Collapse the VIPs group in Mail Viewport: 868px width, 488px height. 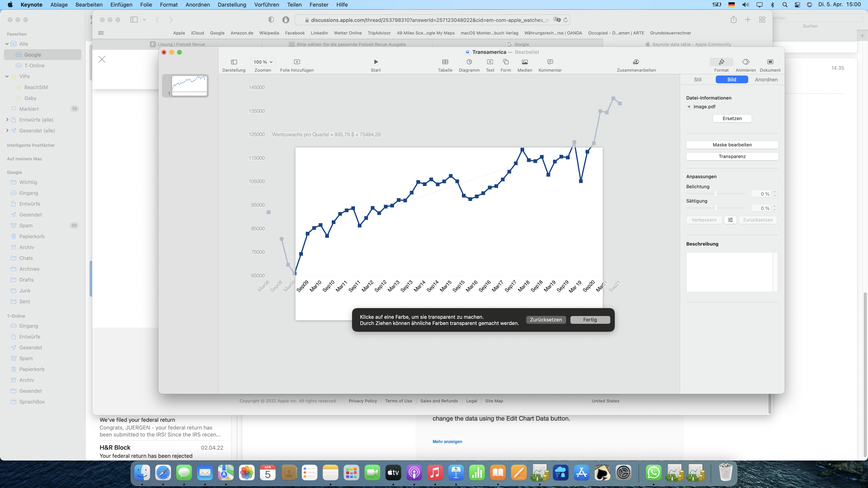[x=7, y=76]
